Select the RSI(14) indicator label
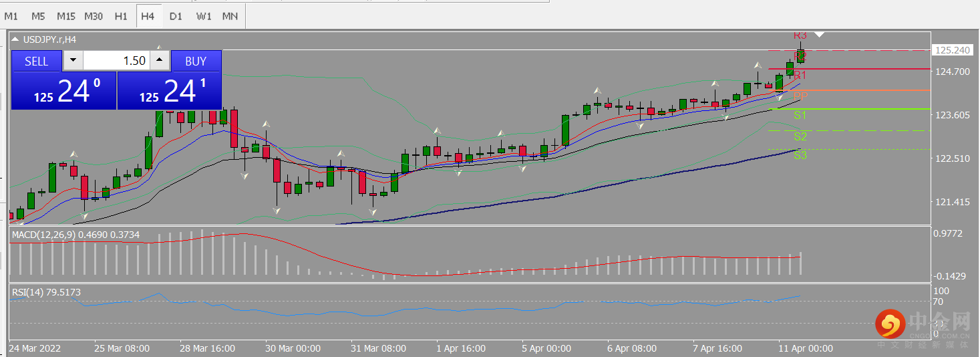The height and width of the screenshot is (357, 980). [26, 292]
